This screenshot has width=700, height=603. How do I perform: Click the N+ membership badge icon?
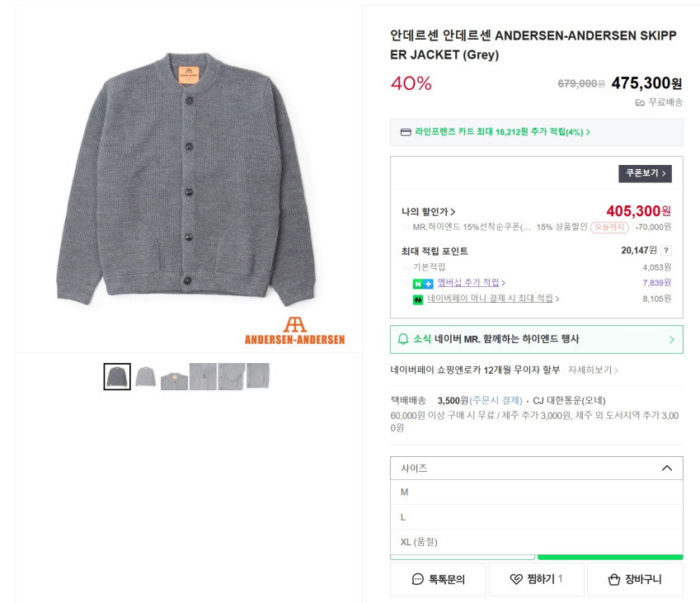click(422, 283)
